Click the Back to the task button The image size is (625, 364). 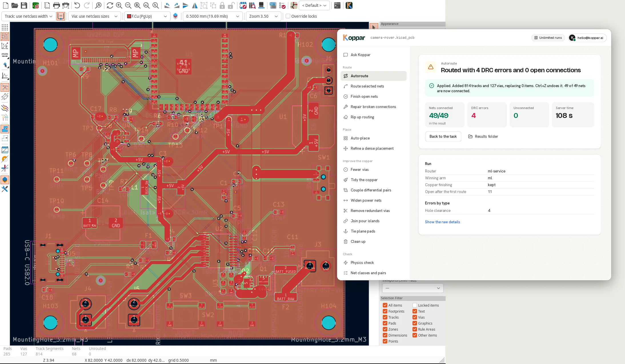(443, 136)
